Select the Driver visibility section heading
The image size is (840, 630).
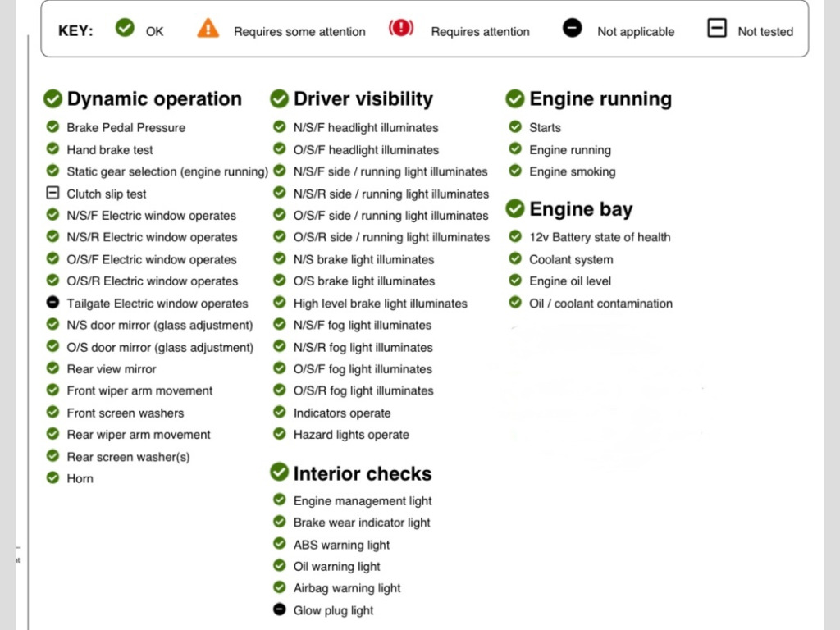pyautogui.click(x=363, y=99)
